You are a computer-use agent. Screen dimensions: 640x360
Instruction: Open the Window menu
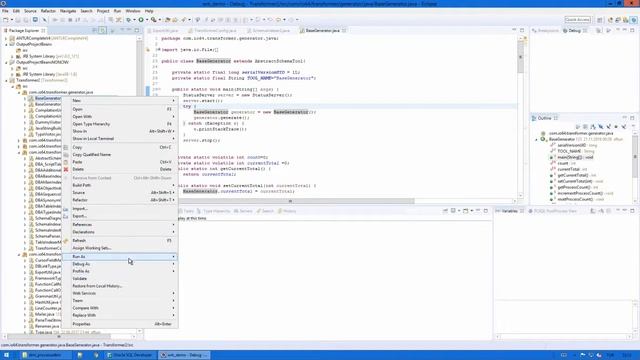(x=133, y=11)
